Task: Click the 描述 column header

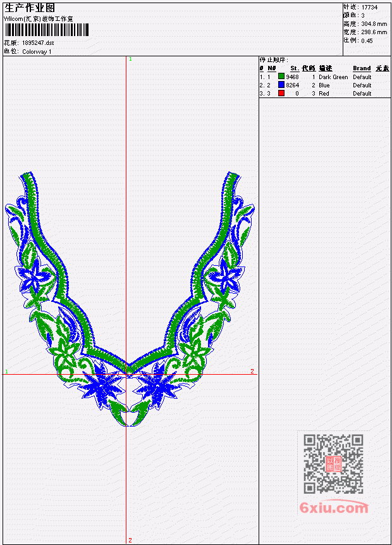Action: click(326, 68)
